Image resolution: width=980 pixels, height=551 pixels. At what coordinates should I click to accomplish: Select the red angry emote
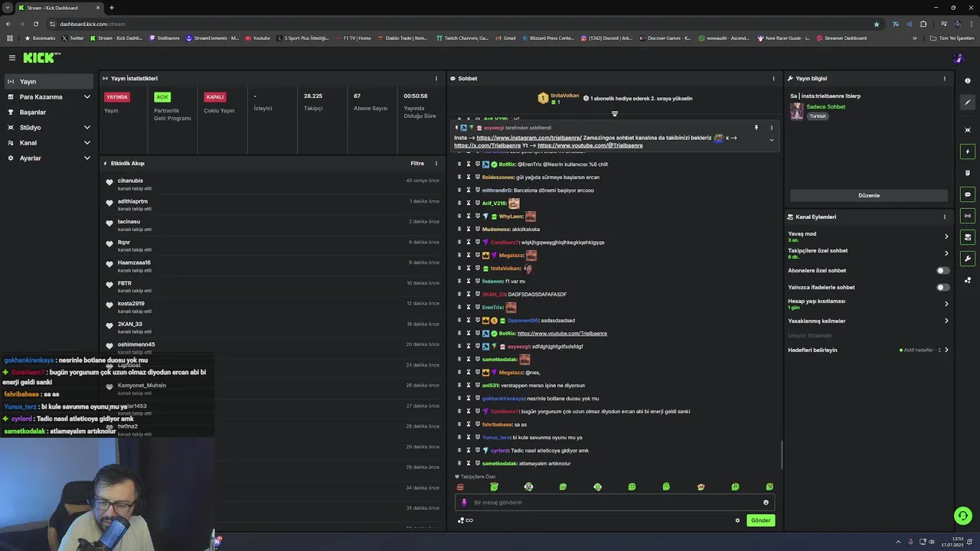click(x=460, y=487)
